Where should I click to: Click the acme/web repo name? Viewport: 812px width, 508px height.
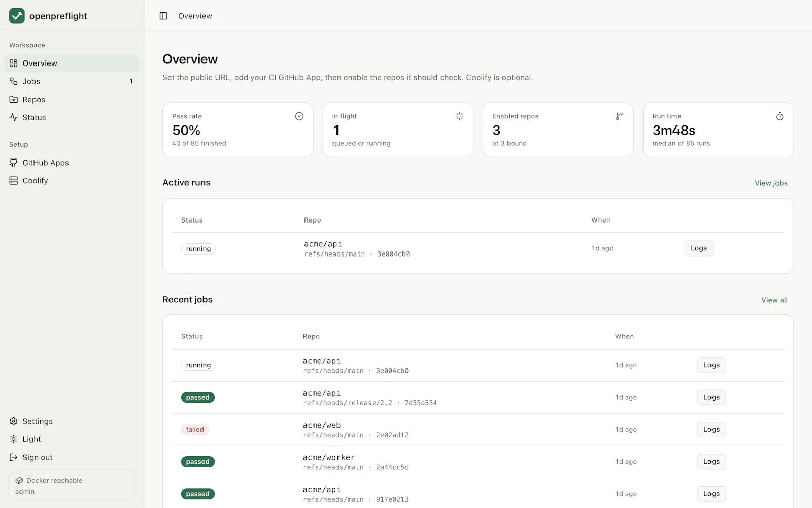coord(322,425)
